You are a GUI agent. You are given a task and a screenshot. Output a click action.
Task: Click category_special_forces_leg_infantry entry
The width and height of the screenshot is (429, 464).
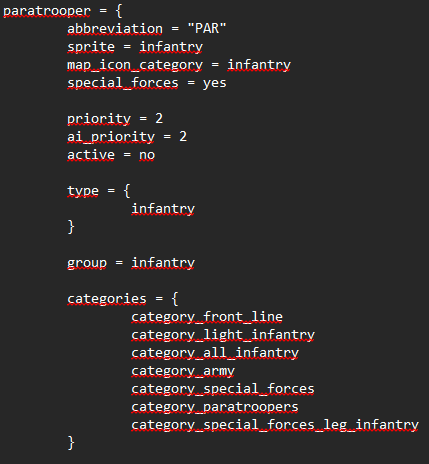[x=275, y=425]
